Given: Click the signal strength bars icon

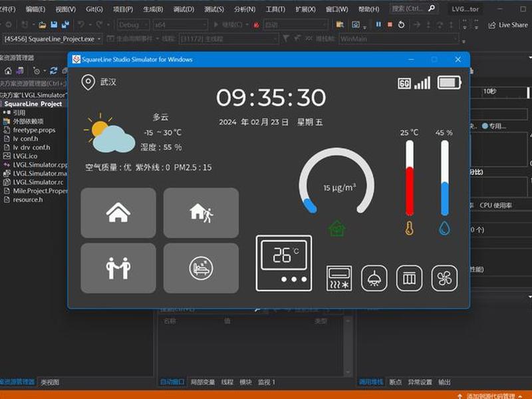Looking at the screenshot, I should (422, 82).
